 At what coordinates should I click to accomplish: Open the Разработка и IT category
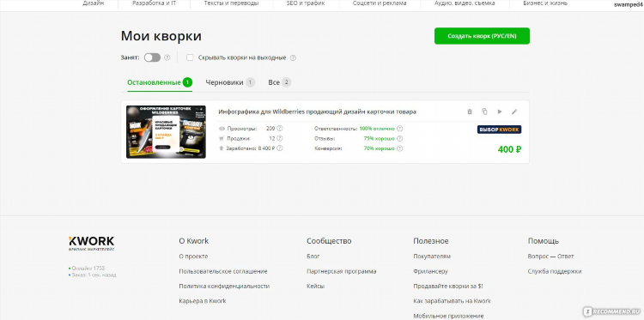(154, 3)
